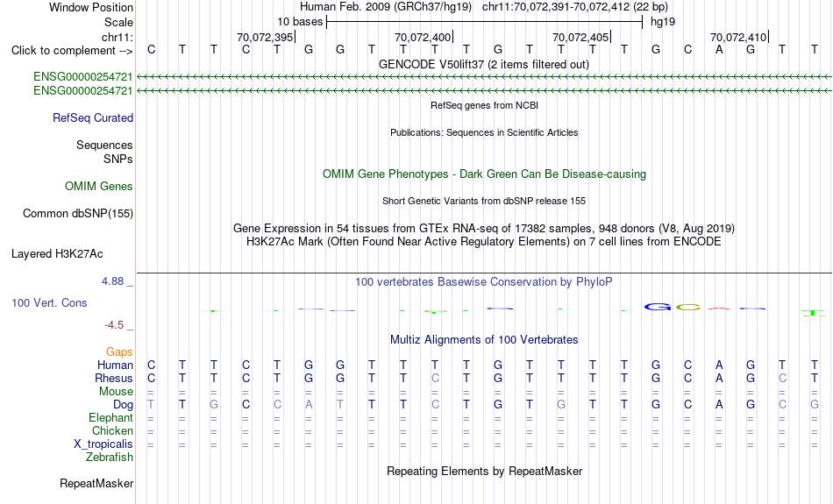Viewport: 833px width, 504px height.
Task: Open the RefSeq Curated track label
Action: point(92,118)
